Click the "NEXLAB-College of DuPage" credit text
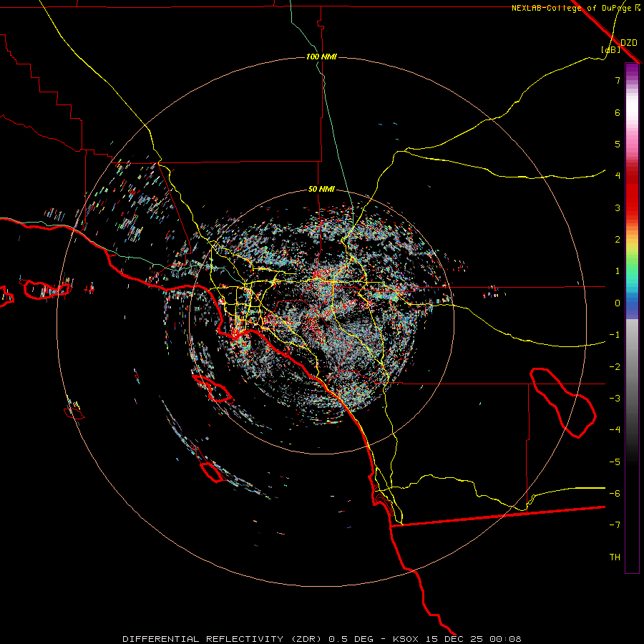 [571, 8]
